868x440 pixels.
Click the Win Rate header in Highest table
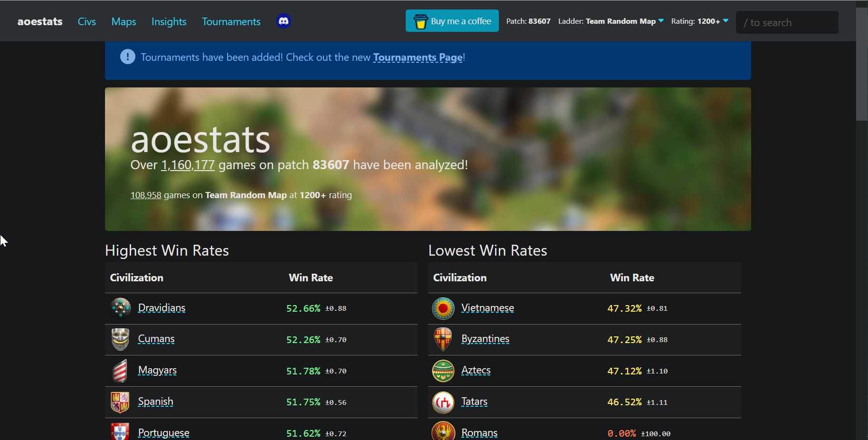(x=311, y=277)
